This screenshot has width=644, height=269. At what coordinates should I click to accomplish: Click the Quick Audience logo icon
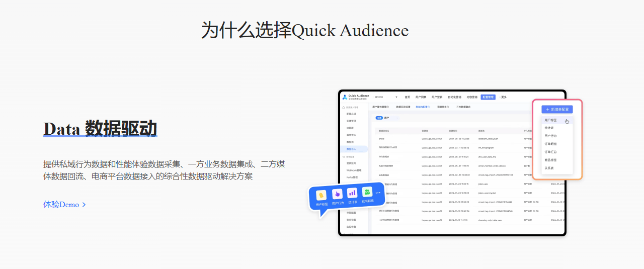click(345, 97)
